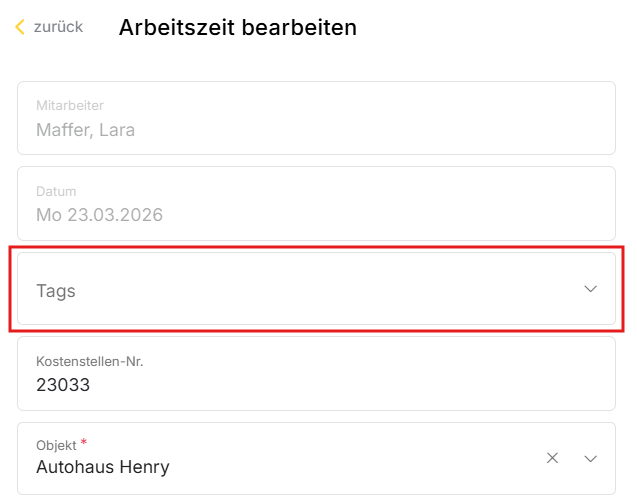Click the Objekt label text
Screen dimensions: 637x504
[55, 445]
